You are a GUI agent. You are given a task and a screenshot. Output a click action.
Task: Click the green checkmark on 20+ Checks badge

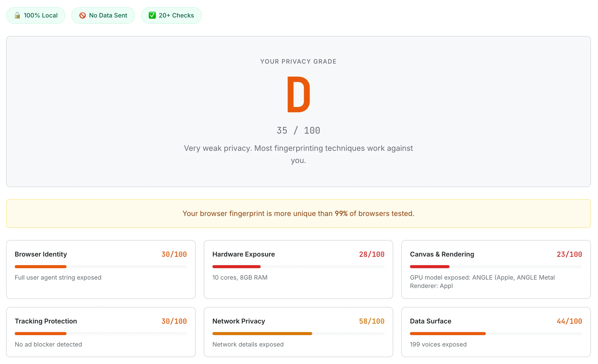152,15
